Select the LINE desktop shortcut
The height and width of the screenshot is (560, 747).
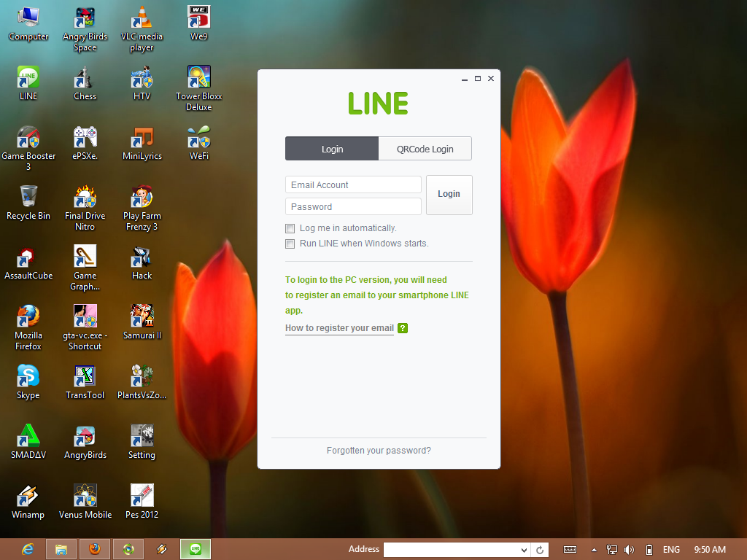(x=28, y=83)
